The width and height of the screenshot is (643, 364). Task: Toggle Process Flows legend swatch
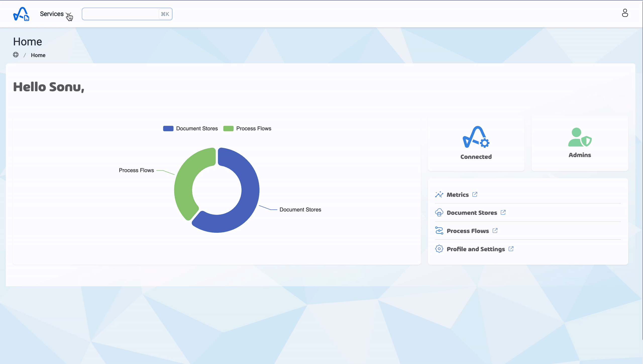(x=228, y=129)
